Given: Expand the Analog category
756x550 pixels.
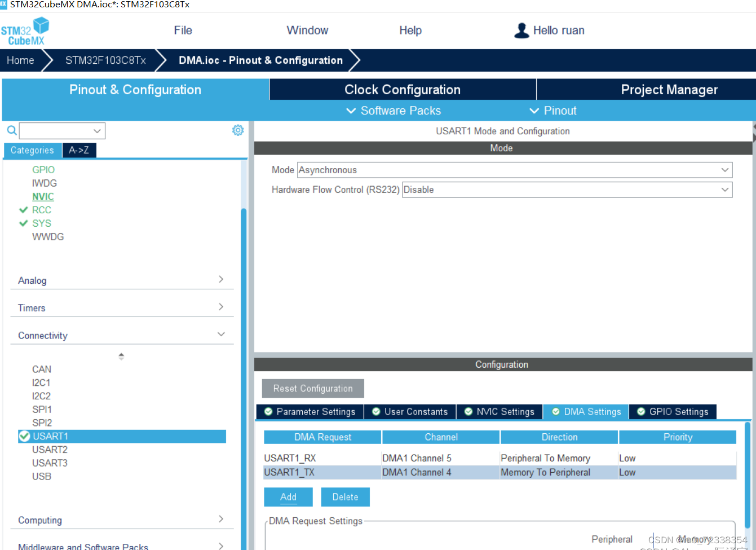Looking at the screenshot, I should pyautogui.click(x=122, y=280).
